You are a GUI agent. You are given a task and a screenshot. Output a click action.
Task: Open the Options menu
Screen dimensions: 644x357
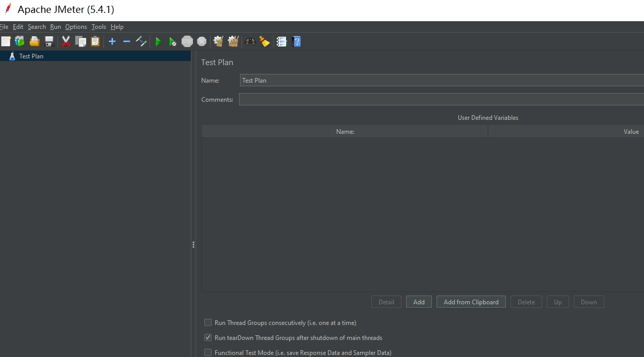pos(76,27)
